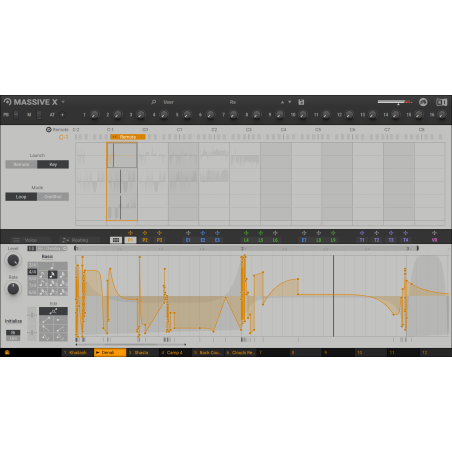Open the P3 performer tab

[x=159, y=240]
